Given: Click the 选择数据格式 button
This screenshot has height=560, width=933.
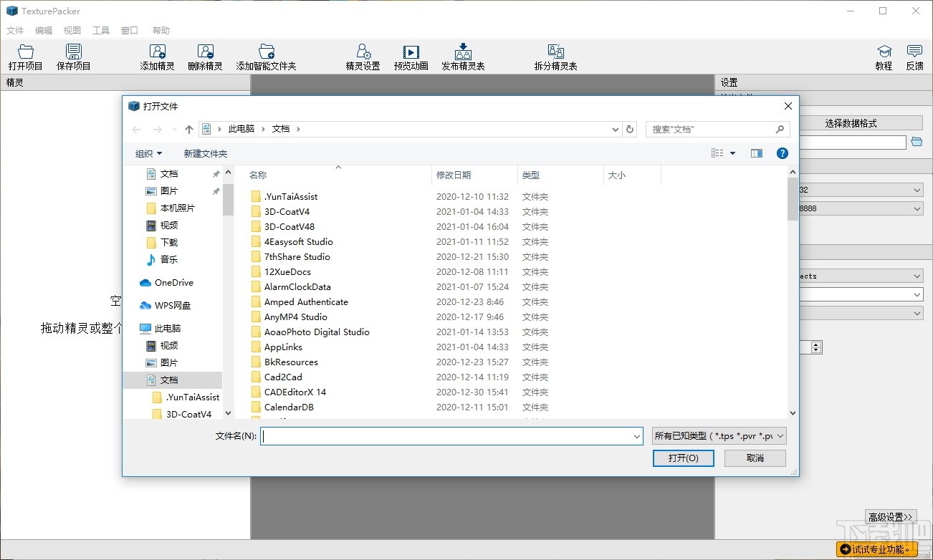Looking at the screenshot, I should (x=851, y=123).
